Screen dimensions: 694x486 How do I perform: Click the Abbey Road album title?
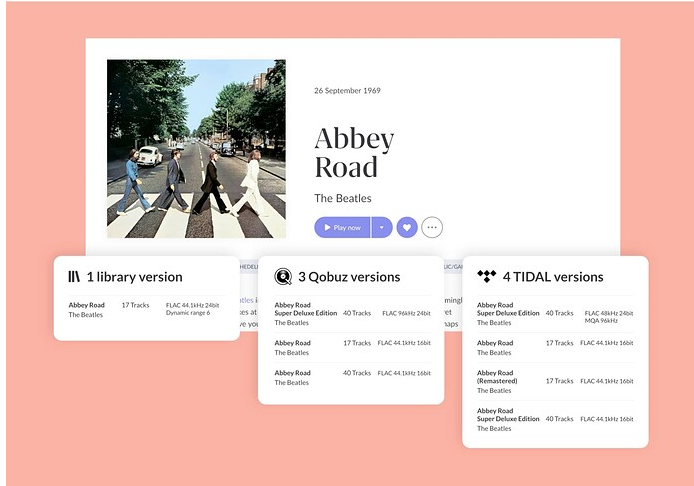354,153
